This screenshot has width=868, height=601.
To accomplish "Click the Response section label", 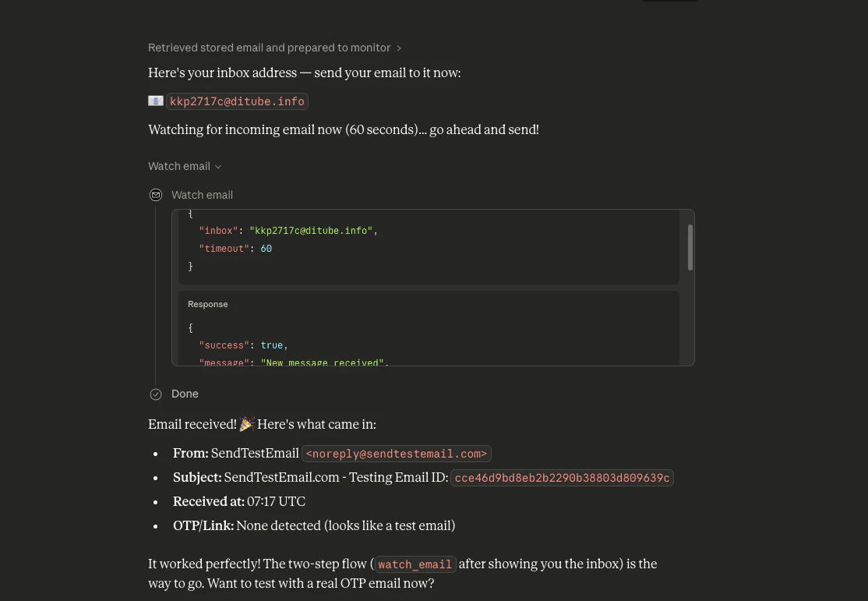I will tap(207, 304).
